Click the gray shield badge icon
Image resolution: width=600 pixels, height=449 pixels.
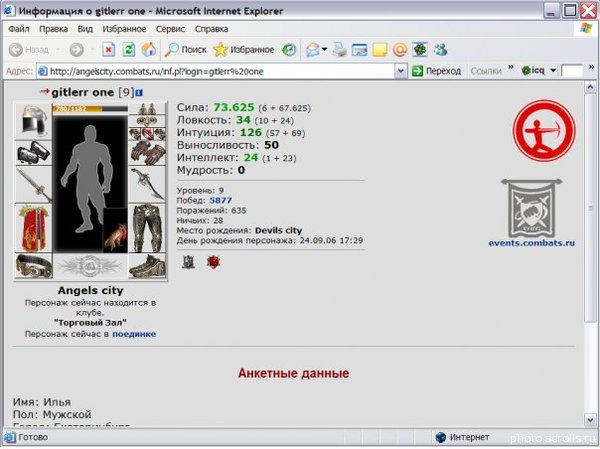[x=189, y=262]
